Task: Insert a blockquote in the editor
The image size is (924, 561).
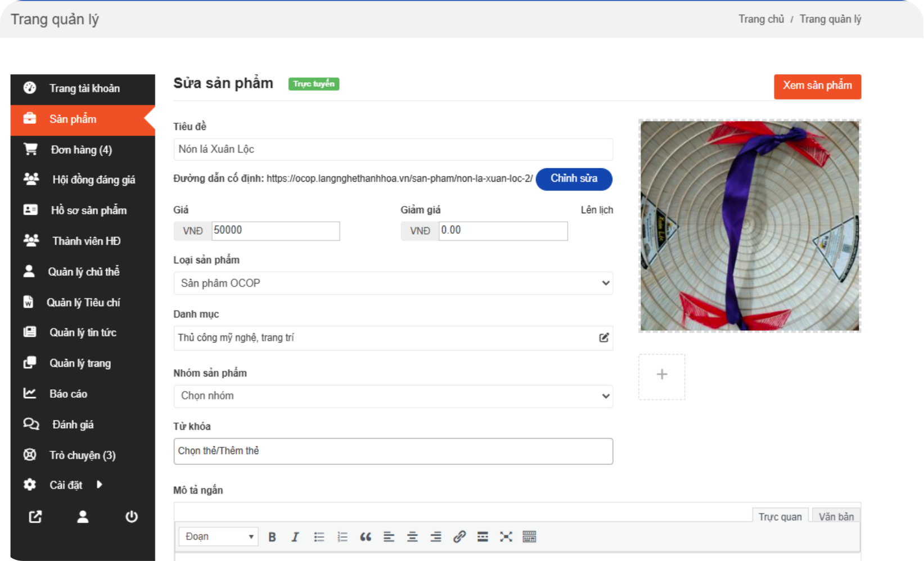Action: point(366,537)
